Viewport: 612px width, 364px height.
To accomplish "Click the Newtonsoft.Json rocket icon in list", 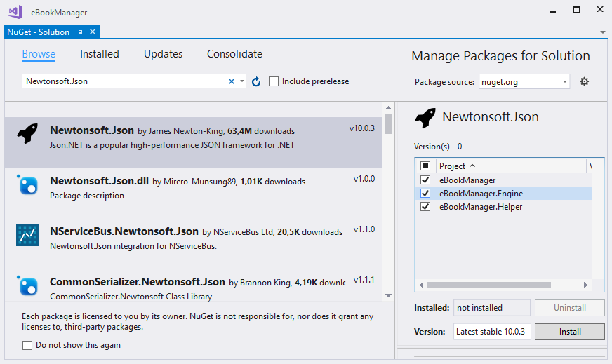I will pos(27,133).
